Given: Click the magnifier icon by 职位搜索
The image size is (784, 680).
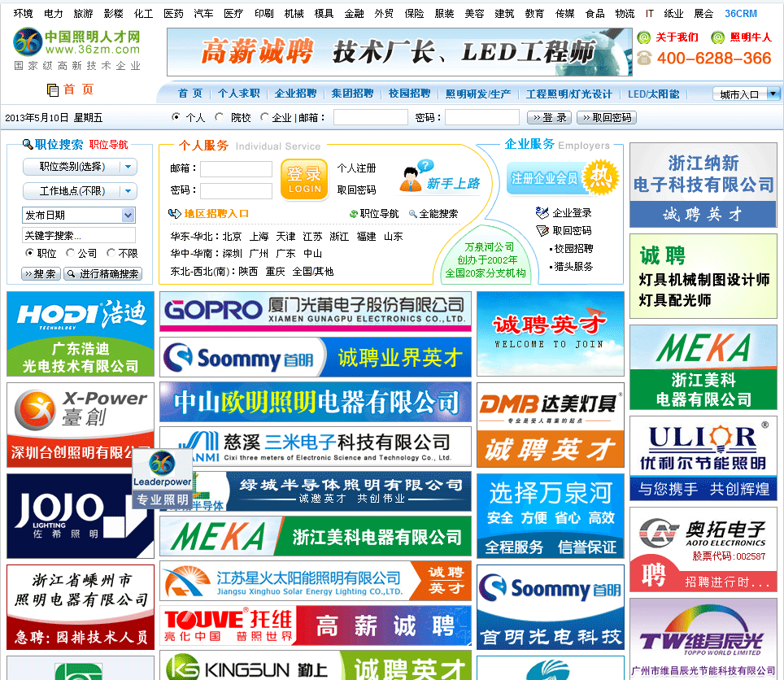Looking at the screenshot, I should click(28, 145).
